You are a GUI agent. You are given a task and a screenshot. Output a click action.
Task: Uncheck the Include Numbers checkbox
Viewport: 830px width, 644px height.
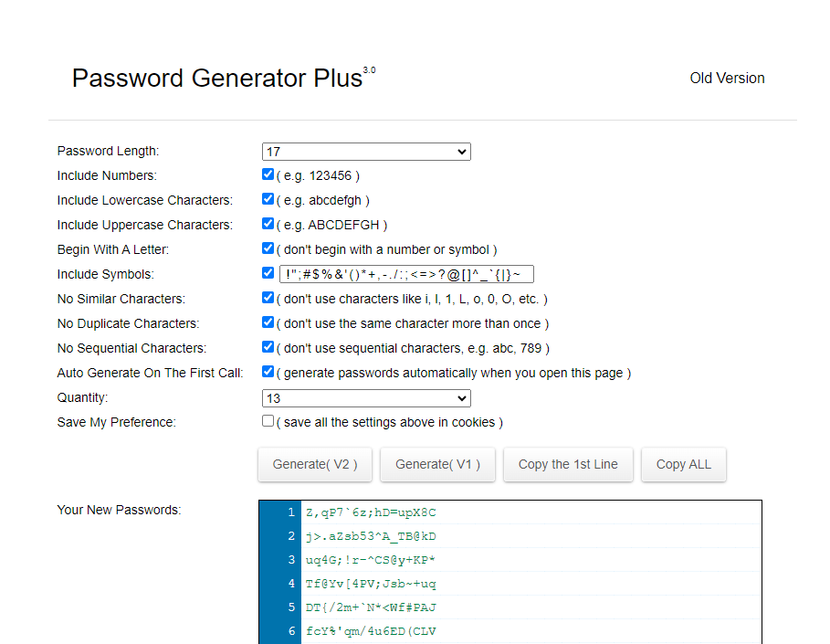[x=268, y=174]
